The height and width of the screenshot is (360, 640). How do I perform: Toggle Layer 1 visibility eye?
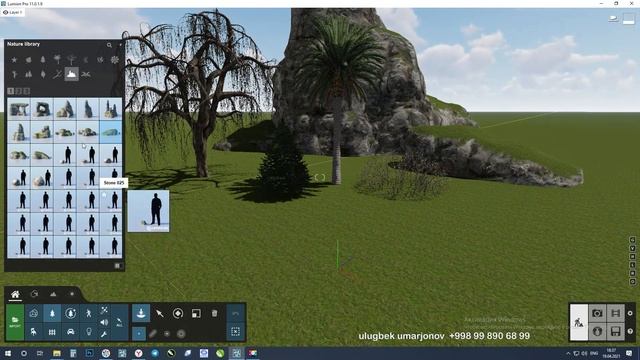(5, 13)
